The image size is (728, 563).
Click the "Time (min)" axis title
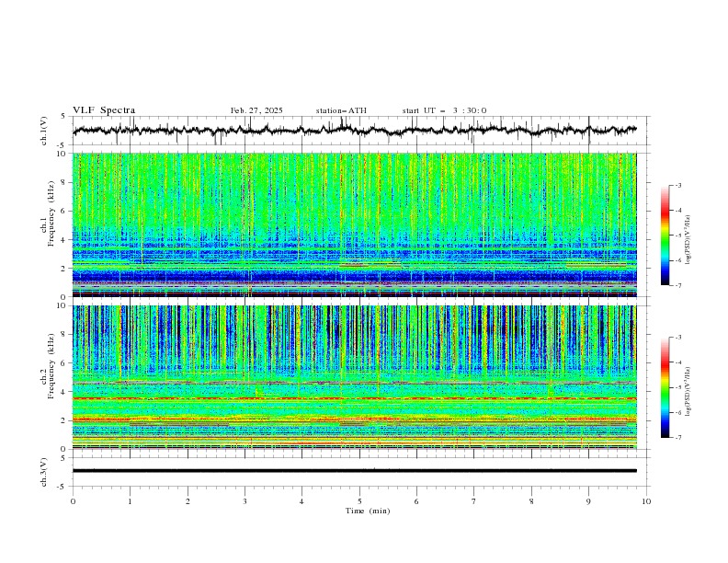pyautogui.click(x=368, y=511)
